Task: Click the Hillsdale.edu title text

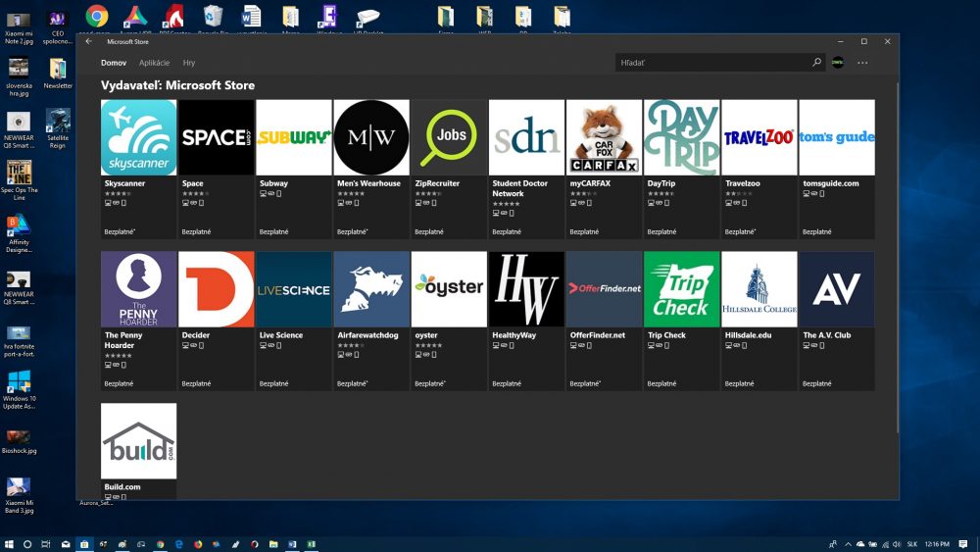Action: coord(748,335)
